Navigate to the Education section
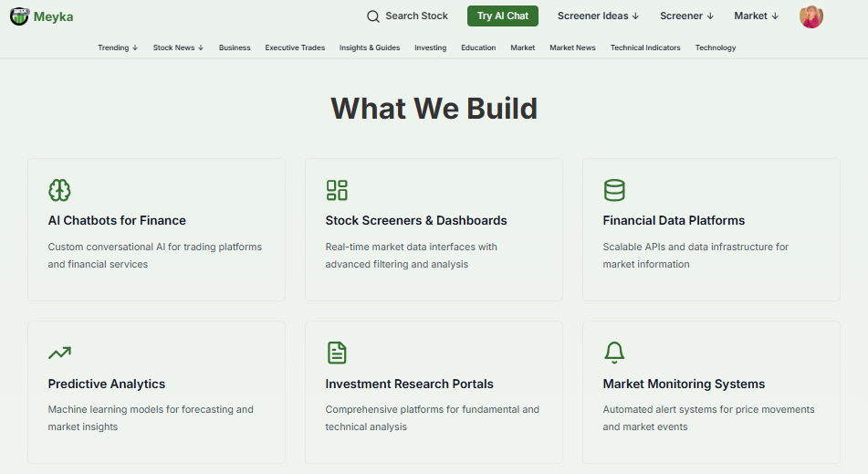The height and width of the screenshot is (474, 868). [x=478, y=47]
